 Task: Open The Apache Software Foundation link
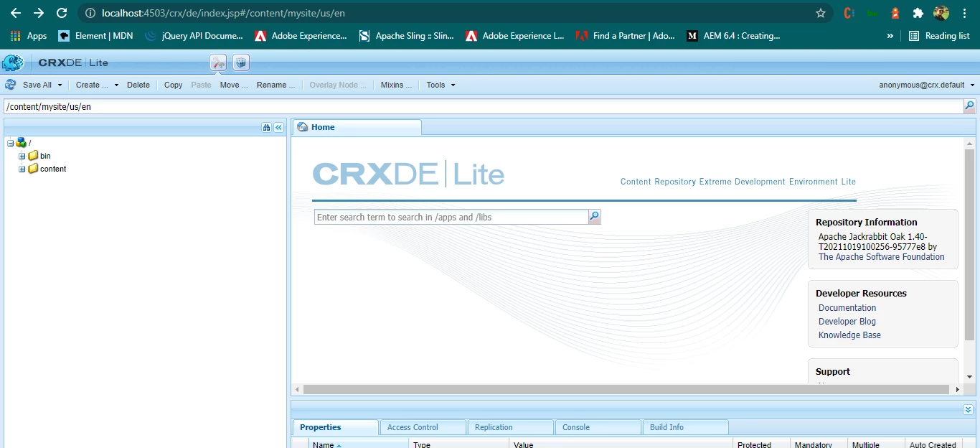(x=881, y=257)
